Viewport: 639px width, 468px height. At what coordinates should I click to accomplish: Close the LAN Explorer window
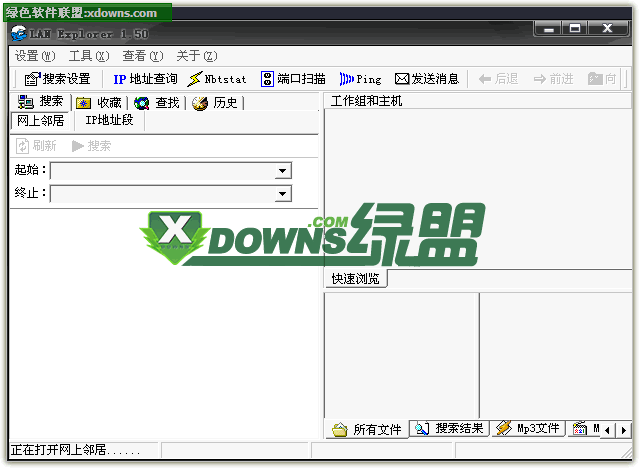pyautogui.click(x=608, y=29)
